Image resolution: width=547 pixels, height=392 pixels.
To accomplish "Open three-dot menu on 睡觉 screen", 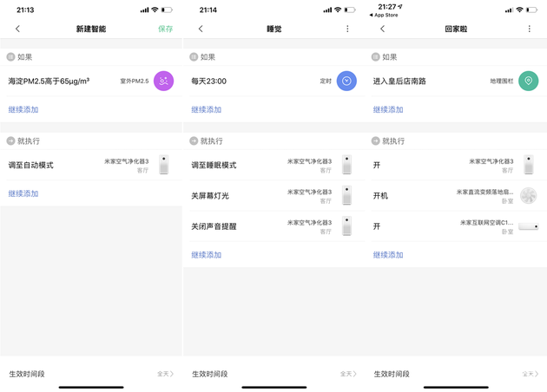I will click(x=347, y=29).
